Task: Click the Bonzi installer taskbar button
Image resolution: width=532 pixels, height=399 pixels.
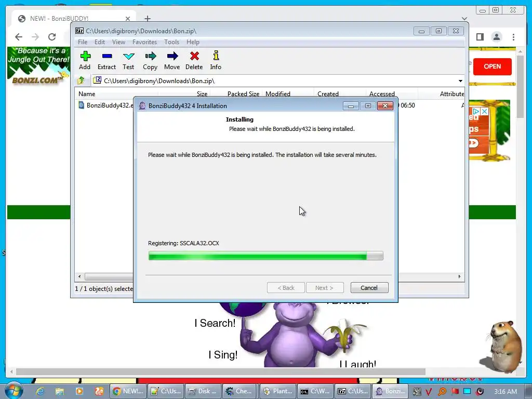Action: [389, 391]
